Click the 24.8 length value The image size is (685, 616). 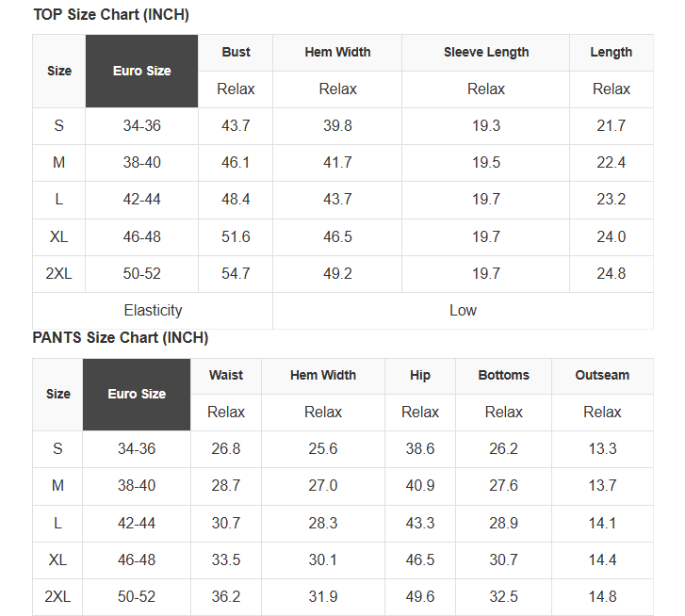611,273
